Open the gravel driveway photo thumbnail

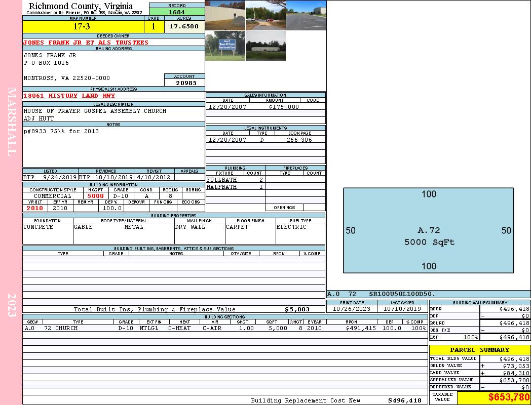pyautogui.click(x=265, y=16)
